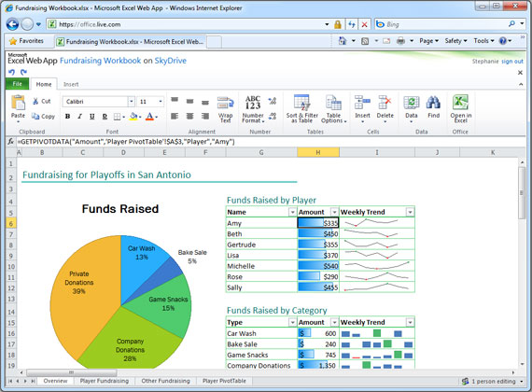Switch to Player PivotTable sheet
The height and width of the screenshot is (392, 532).
224,381
